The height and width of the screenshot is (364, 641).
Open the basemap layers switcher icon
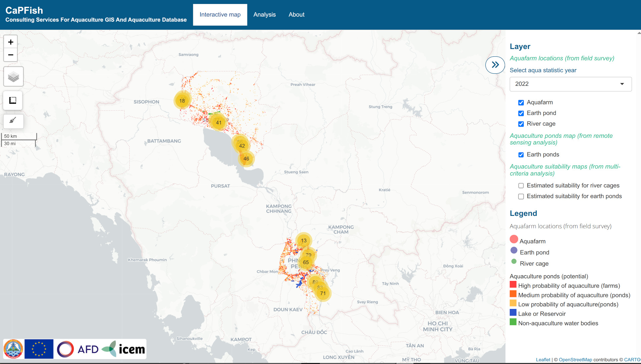13,76
